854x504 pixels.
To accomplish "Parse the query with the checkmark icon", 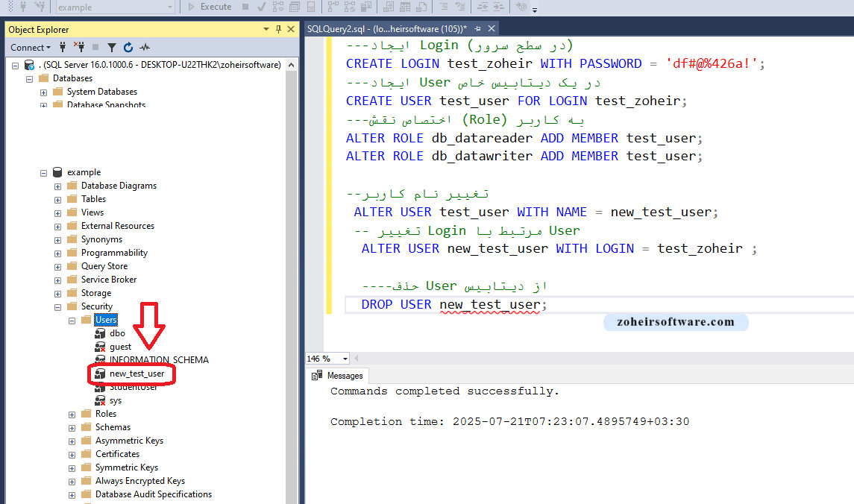I will [x=262, y=7].
